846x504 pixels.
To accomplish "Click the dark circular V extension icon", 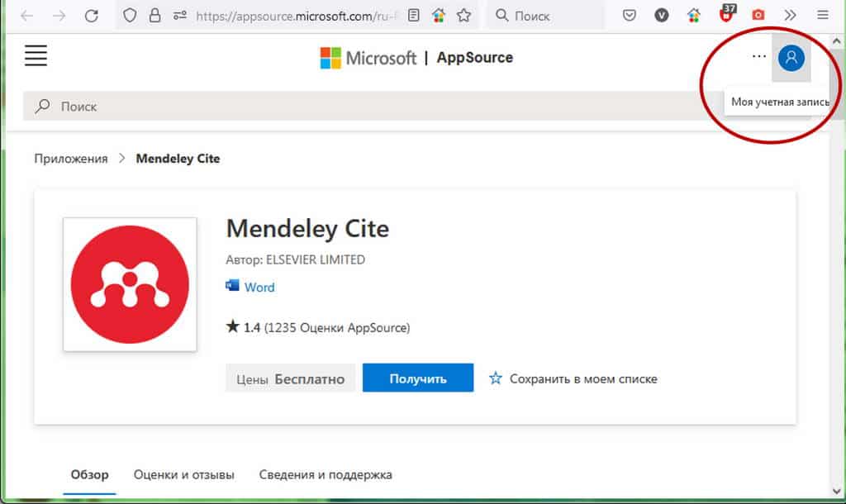I will 662,16.
